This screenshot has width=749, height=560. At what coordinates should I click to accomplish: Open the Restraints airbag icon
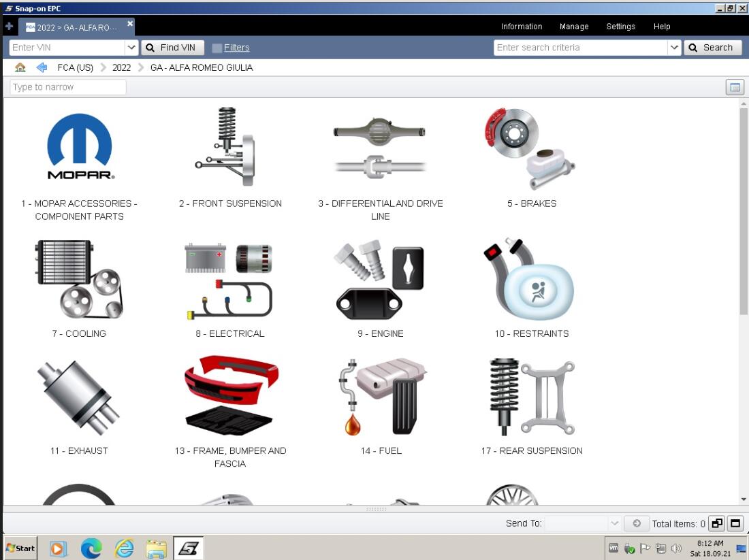coord(530,280)
